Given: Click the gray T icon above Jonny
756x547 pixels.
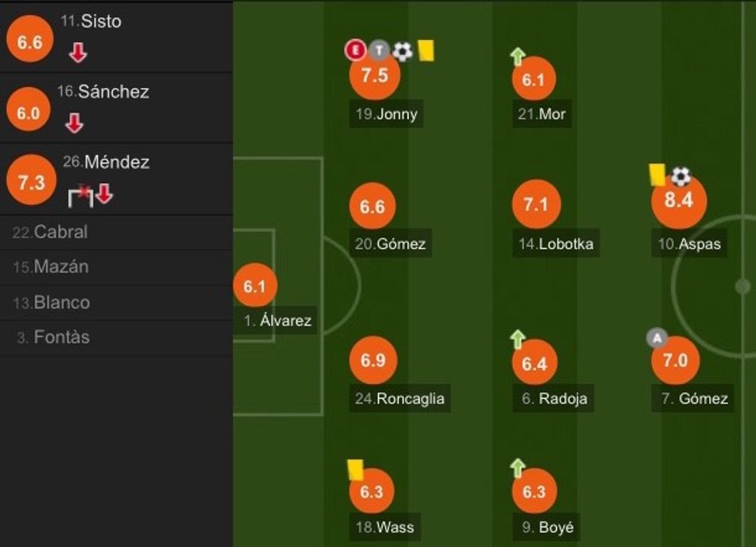Looking at the screenshot, I should point(378,51).
